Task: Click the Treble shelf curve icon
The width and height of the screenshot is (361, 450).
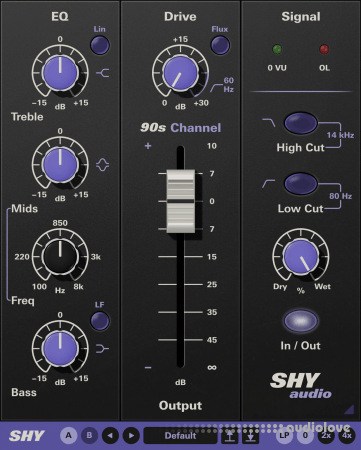Action: coord(103,73)
